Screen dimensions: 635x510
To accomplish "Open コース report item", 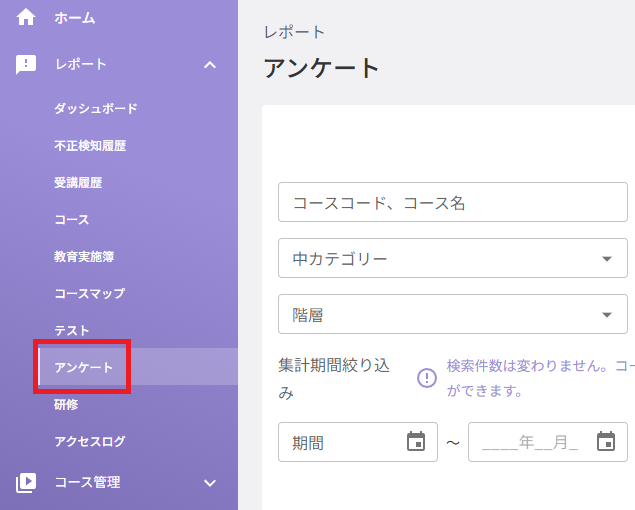I will click(72, 220).
